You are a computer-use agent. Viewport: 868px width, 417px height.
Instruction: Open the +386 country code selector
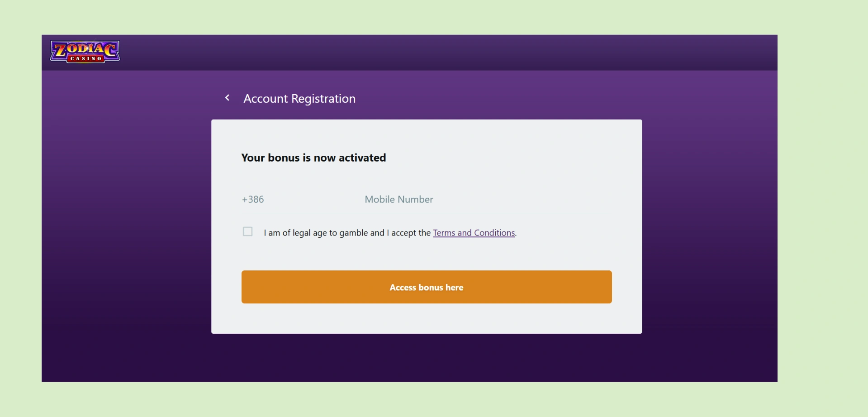[x=253, y=200]
